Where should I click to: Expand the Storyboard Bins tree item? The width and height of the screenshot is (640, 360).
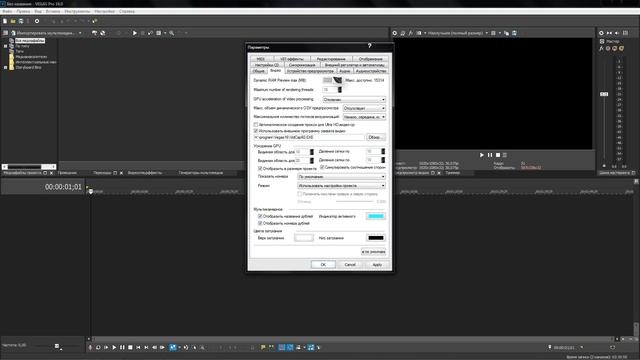[x=5, y=67]
